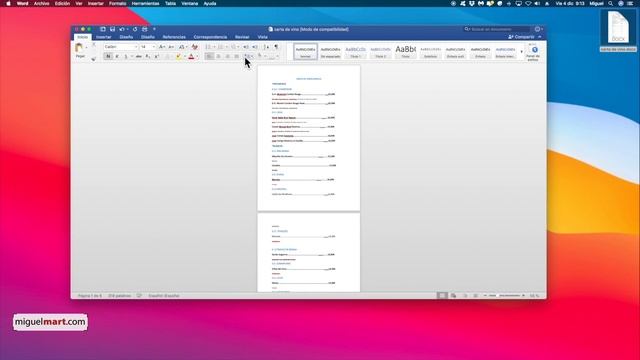Apply superscript formatting
The width and height of the screenshot is (640, 360).
(x=157, y=56)
